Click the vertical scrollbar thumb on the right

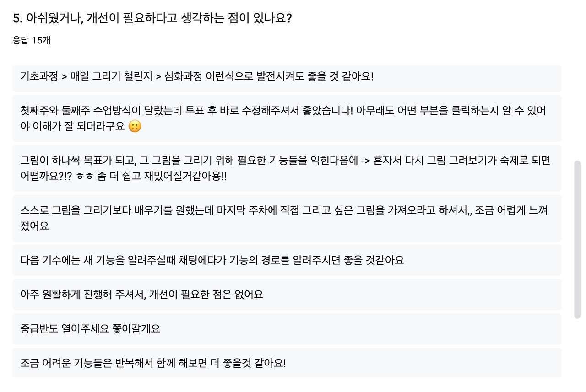pos(577,239)
